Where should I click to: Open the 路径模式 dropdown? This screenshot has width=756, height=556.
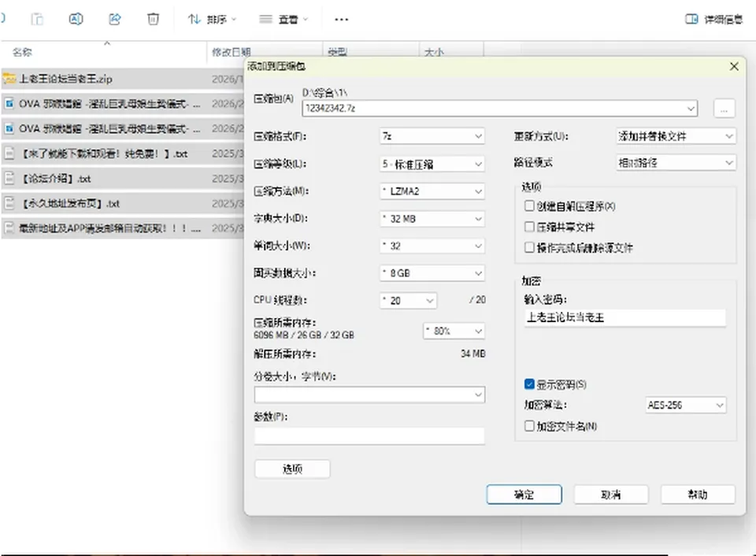[676, 163]
